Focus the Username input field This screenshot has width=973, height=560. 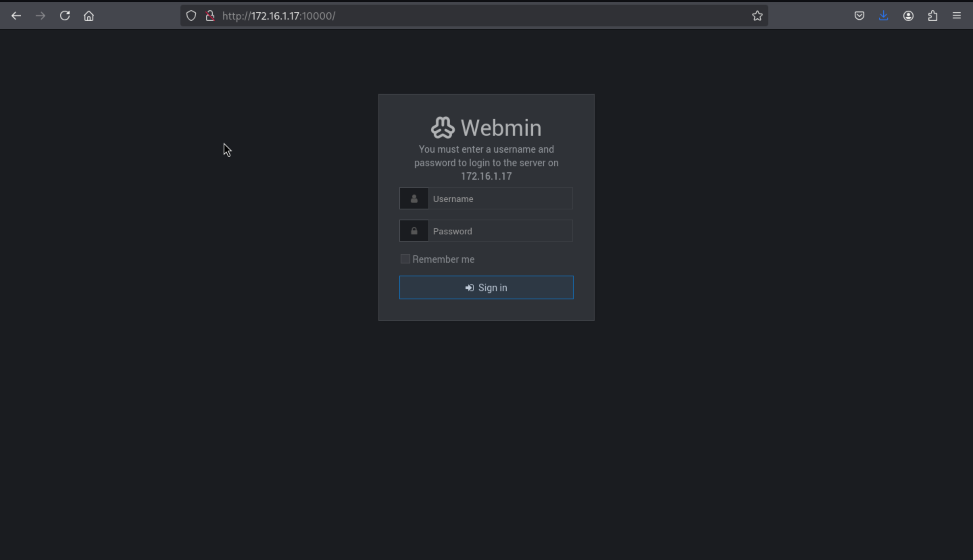(x=500, y=199)
